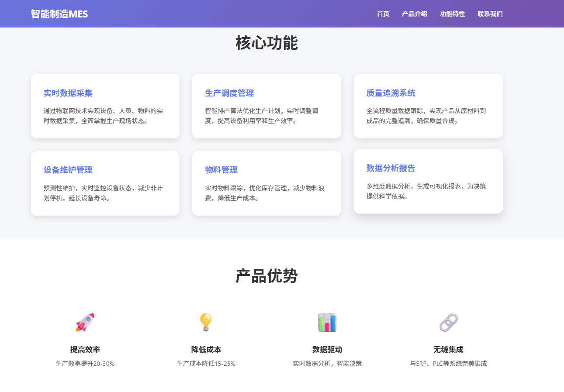Viewport: 564px width, 392px height.
Task: Select the 数据分析报告 feature card
Action: 428,182
